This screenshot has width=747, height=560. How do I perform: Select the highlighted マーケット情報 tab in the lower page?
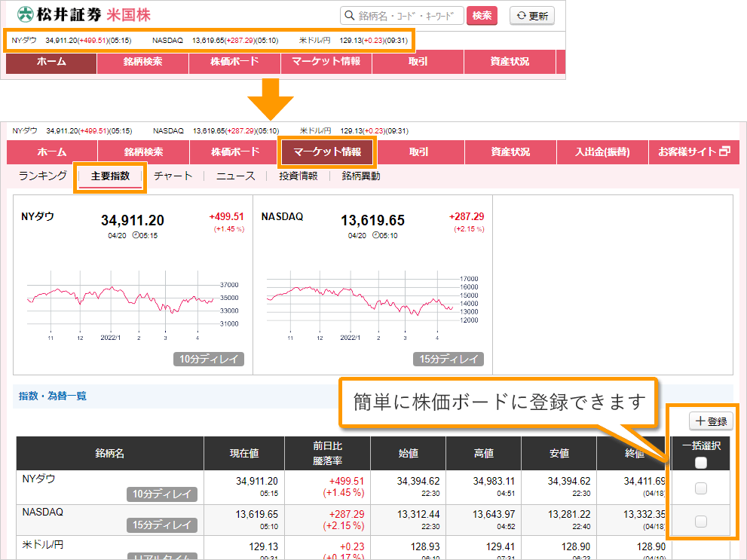click(x=327, y=152)
